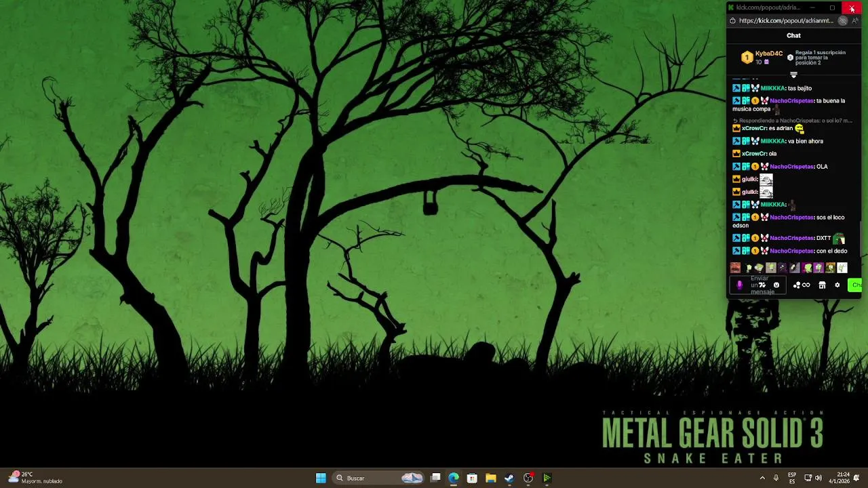Click the Chat header title
This screenshot has height=488, width=868.
coord(793,35)
